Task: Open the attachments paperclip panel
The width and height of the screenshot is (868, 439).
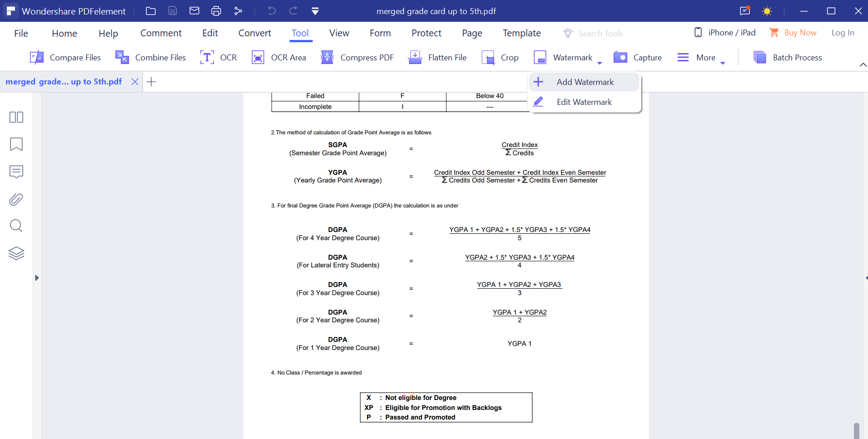Action: (x=16, y=199)
